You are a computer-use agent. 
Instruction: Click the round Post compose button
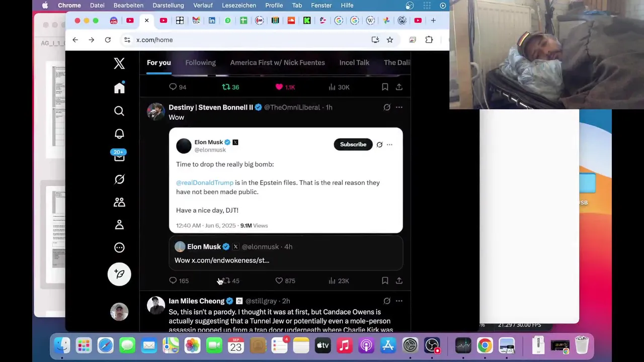pos(119,274)
